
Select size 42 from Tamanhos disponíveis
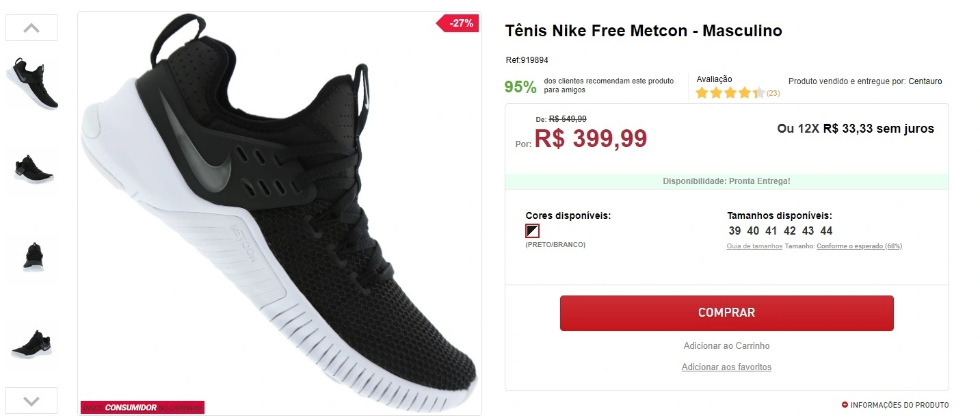coord(790,231)
